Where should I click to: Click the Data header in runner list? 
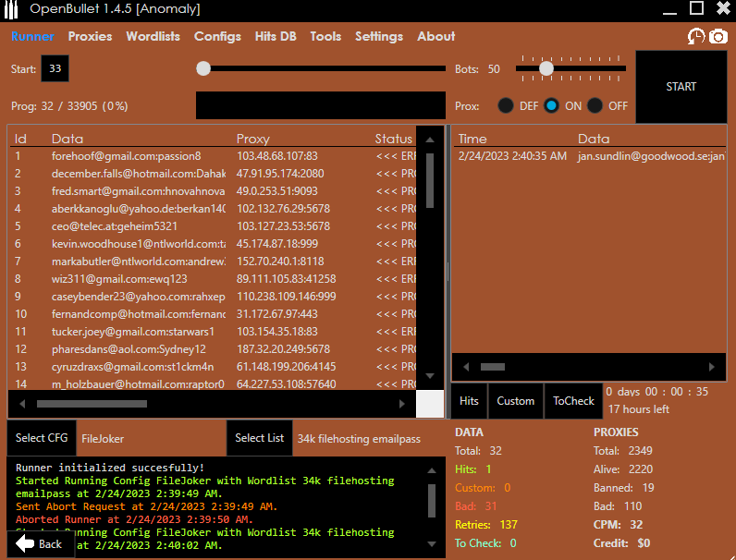coord(67,139)
